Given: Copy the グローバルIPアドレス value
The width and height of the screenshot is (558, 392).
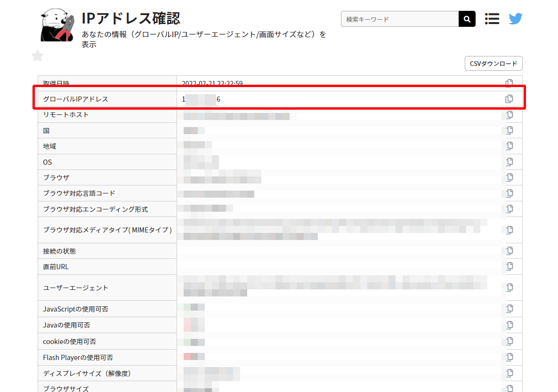Looking at the screenshot, I should [x=509, y=99].
